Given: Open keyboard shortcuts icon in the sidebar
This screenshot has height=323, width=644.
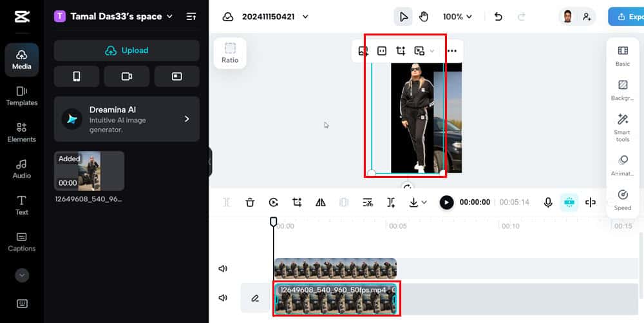Looking at the screenshot, I should 22,304.
